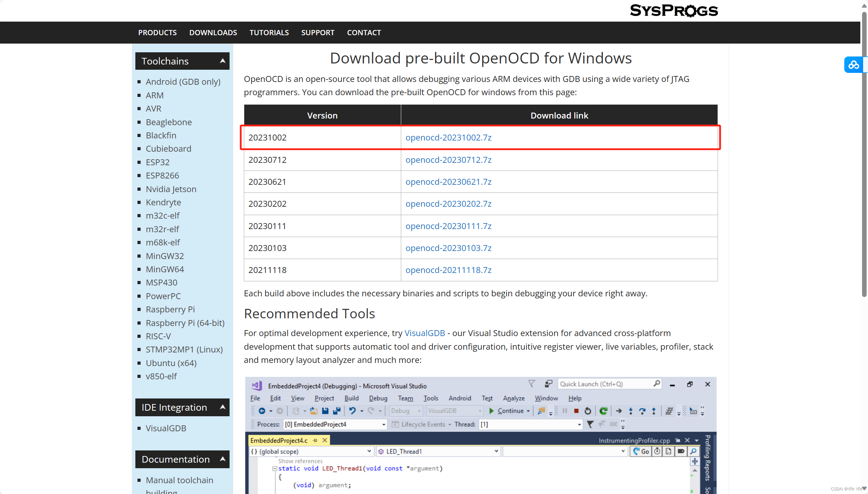Image resolution: width=868 pixels, height=494 pixels.
Task: Collapse the Toolchains section arrow
Action: point(223,61)
